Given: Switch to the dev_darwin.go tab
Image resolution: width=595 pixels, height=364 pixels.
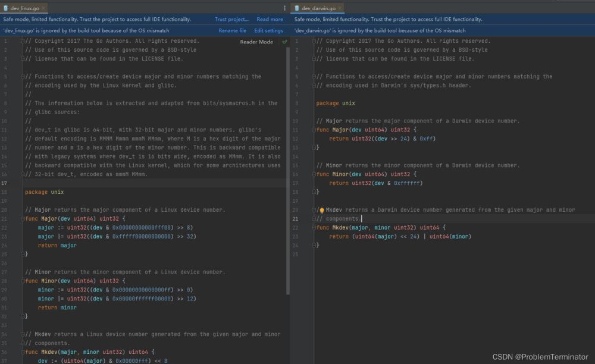Looking at the screenshot, I should click(318, 8).
